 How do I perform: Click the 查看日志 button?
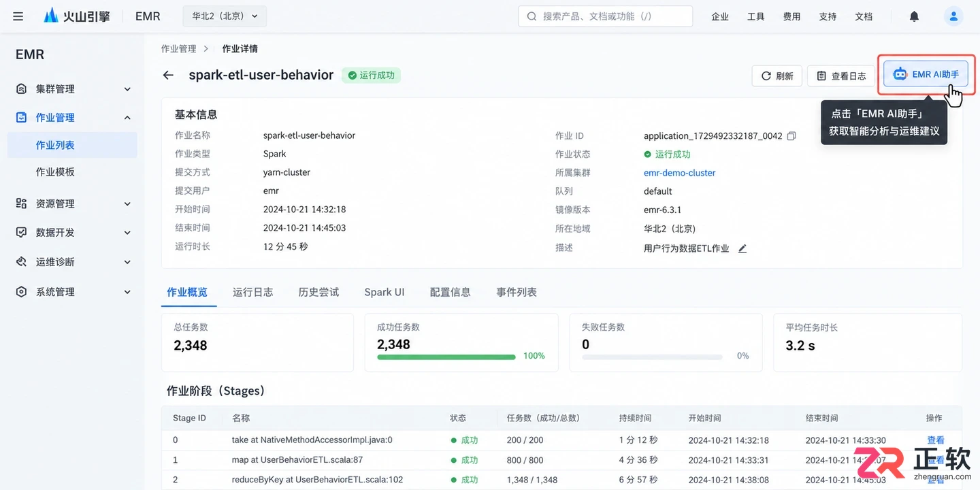point(841,76)
